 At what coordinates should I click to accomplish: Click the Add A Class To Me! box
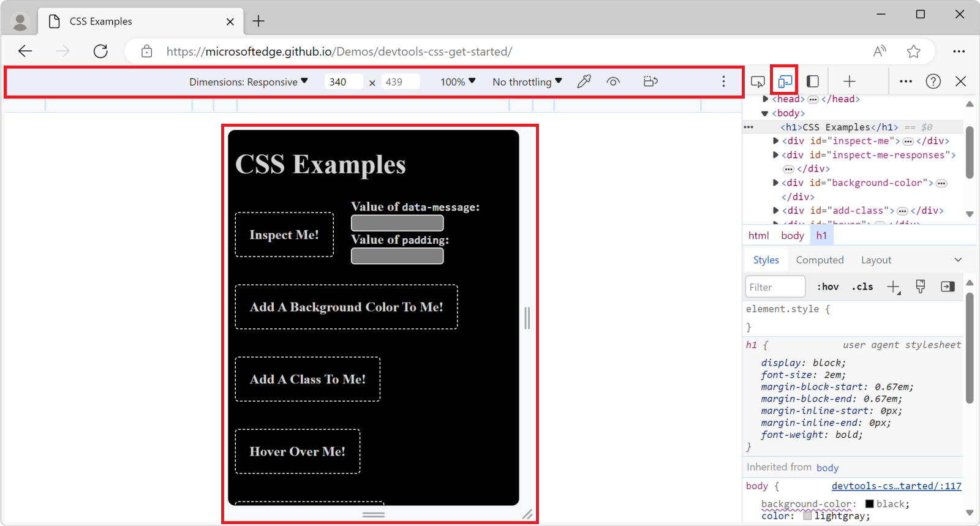click(307, 379)
